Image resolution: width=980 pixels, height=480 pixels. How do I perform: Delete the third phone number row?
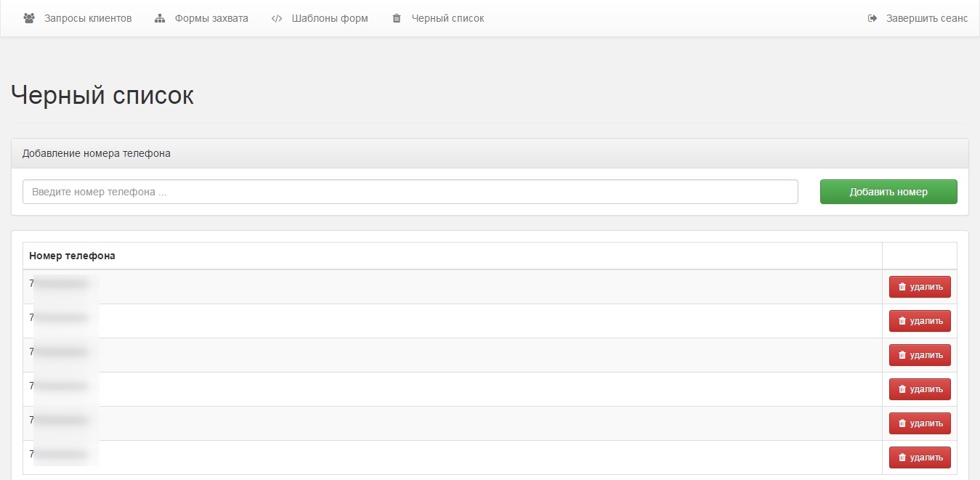(920, 355)
